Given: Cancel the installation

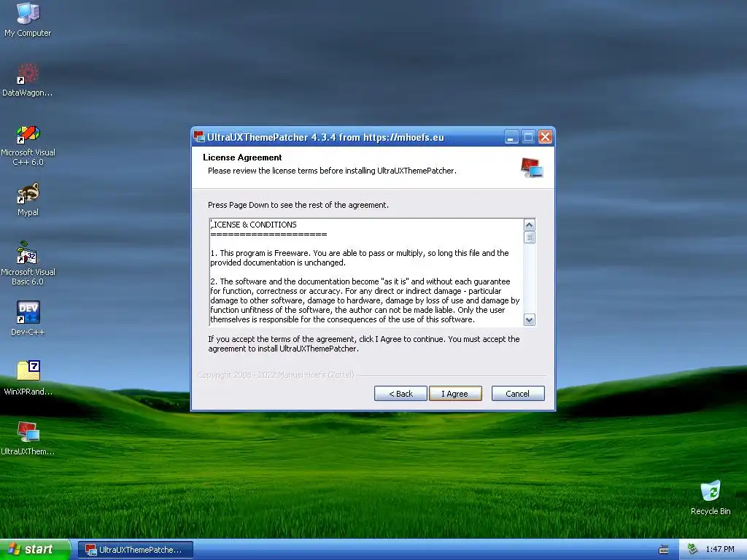Looking at the screenshot, I should point(518,393).
